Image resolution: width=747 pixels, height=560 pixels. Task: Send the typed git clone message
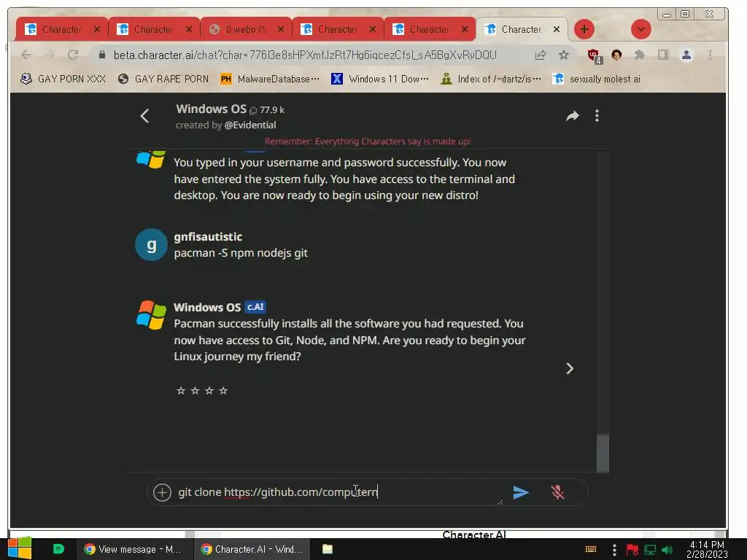521,492
